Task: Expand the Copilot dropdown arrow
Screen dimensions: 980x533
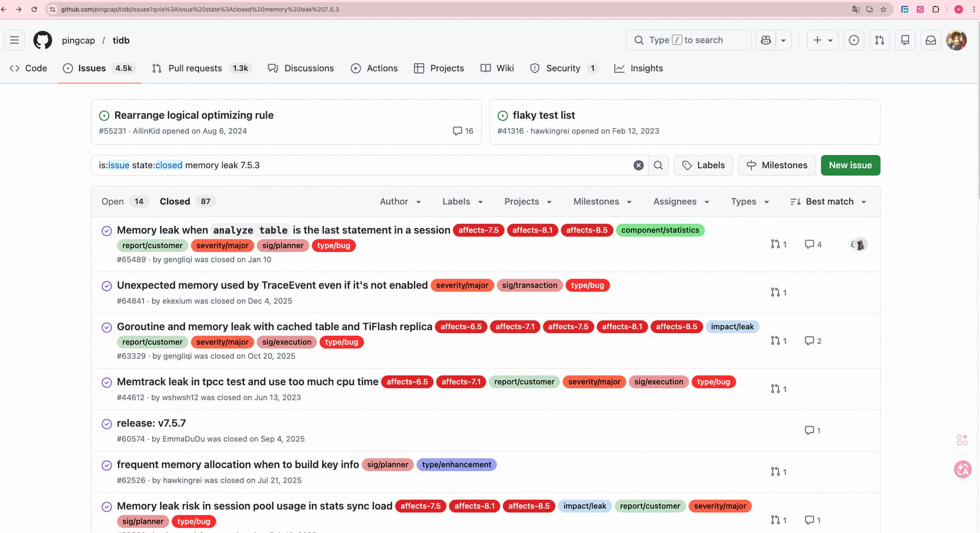Action: (x=783, y=40)
